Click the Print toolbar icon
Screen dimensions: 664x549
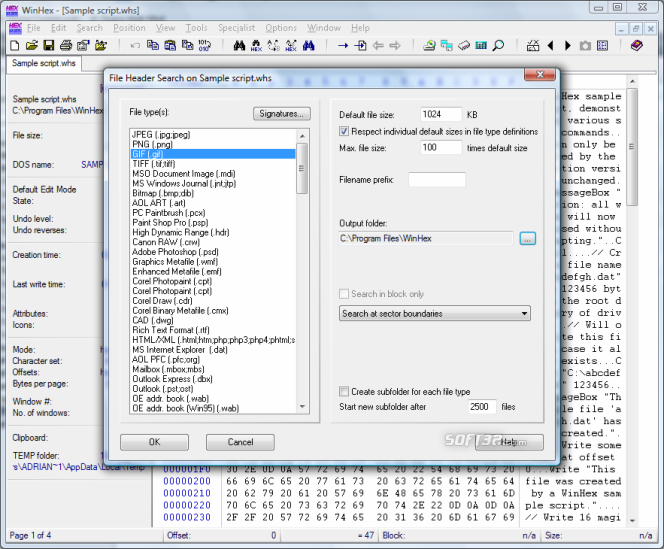(66, 45)
